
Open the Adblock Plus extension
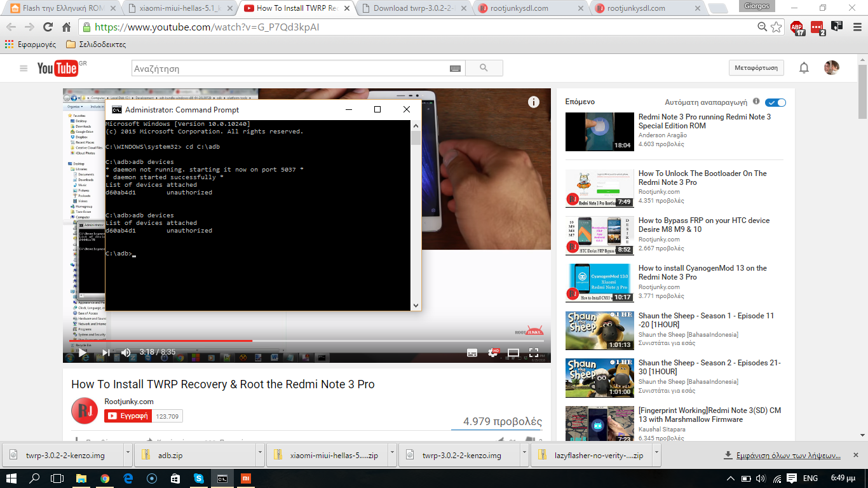797,27
